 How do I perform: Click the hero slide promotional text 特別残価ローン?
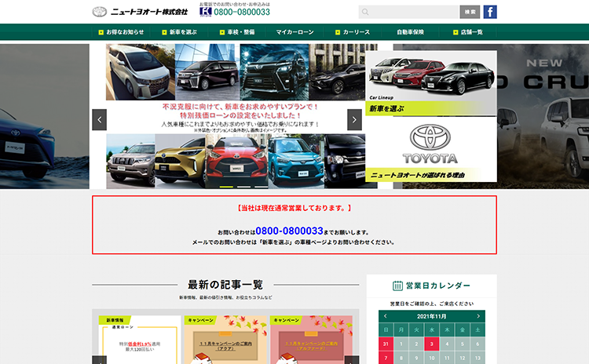click(x=240, y=115)
